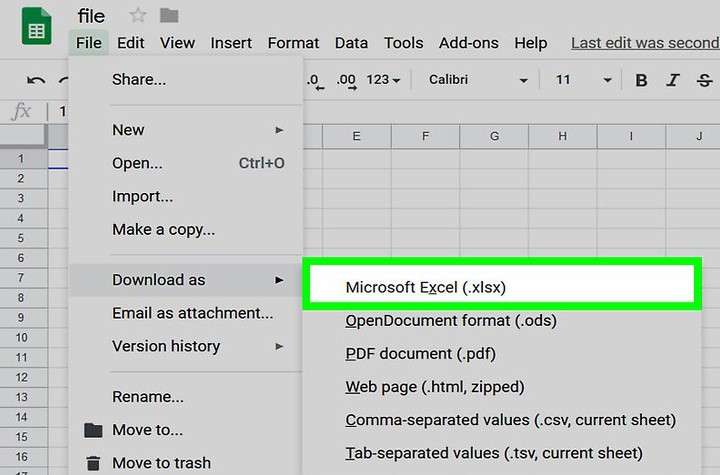Select column I header
Image resolution: width=720 pixels, height=475 pixels.
pos(631,136)
